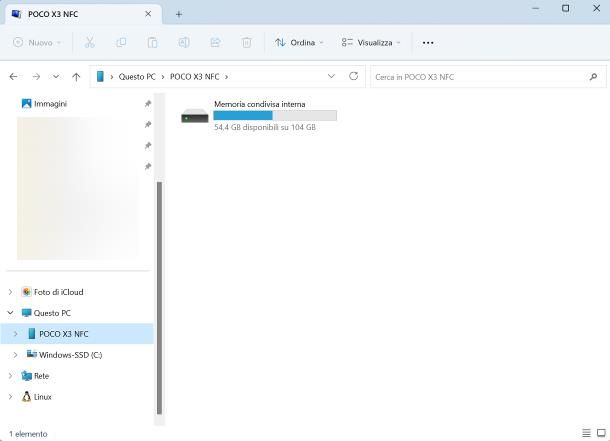The width and height of the screenshot is (610, 441).
Task: Go up one folder level
Action: point(76,77)
